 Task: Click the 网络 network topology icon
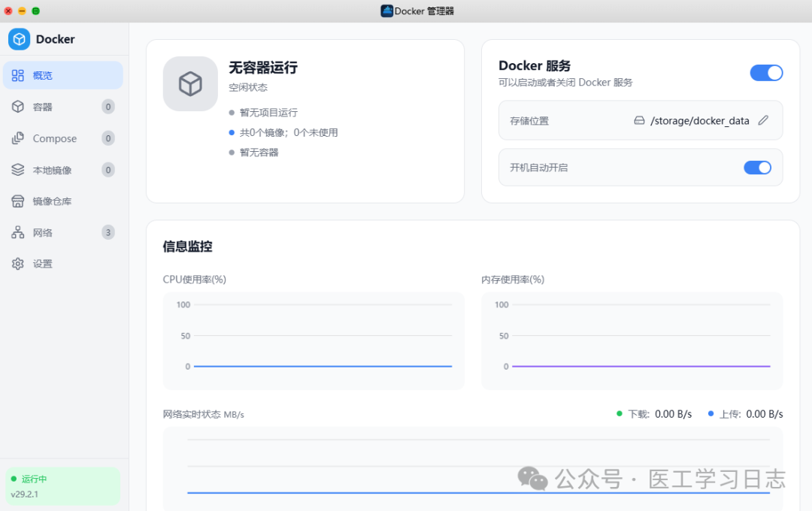tap(17, 232)
